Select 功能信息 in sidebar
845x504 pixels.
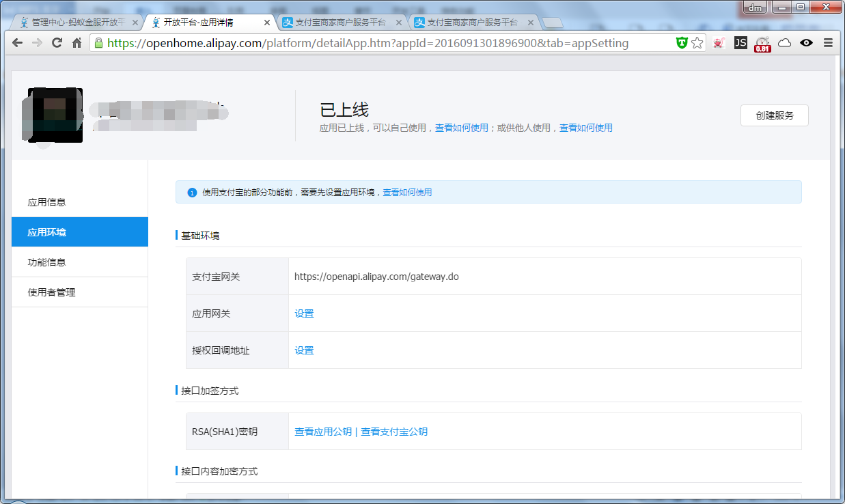tap(80, 262)
